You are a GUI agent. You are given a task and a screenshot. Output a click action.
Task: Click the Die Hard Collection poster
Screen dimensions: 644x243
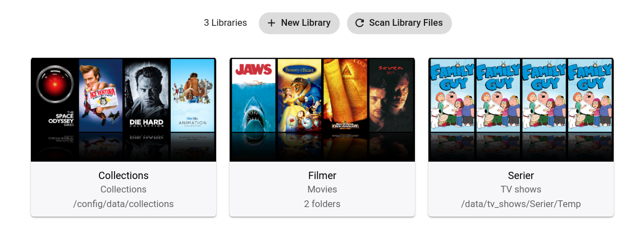point(147,95)
